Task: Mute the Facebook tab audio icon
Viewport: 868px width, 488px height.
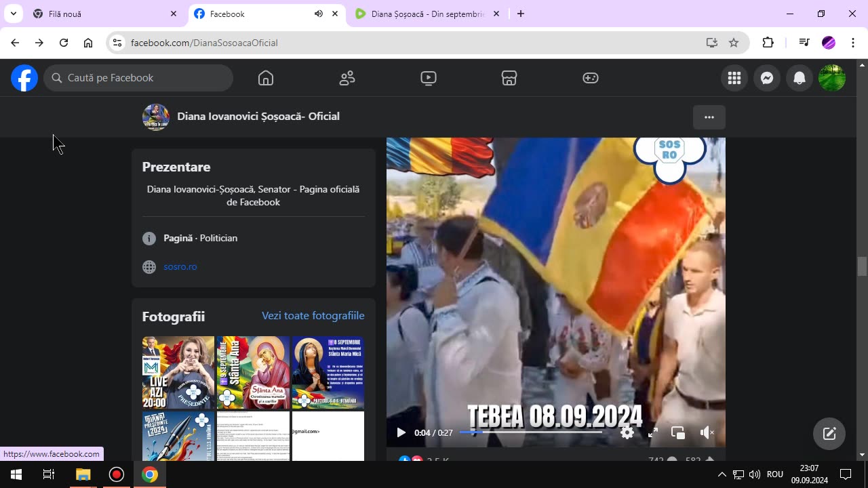Action: (x=318, y=14)
